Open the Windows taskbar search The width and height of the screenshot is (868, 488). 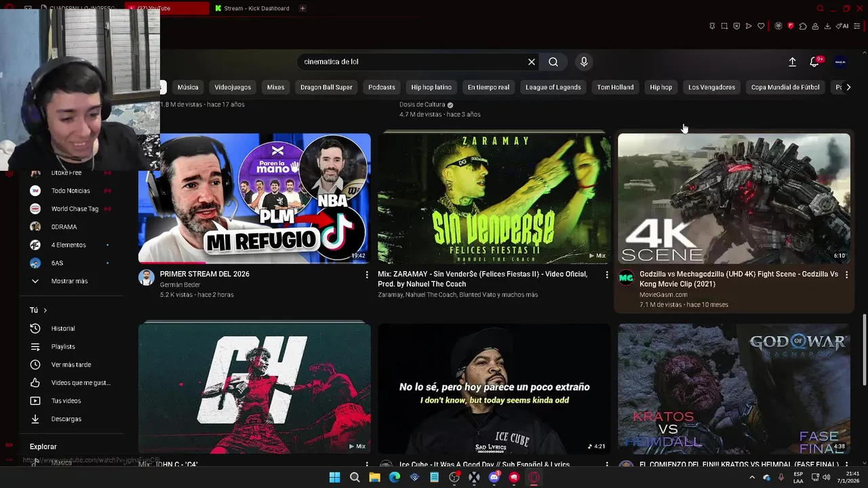pos(355,477)
